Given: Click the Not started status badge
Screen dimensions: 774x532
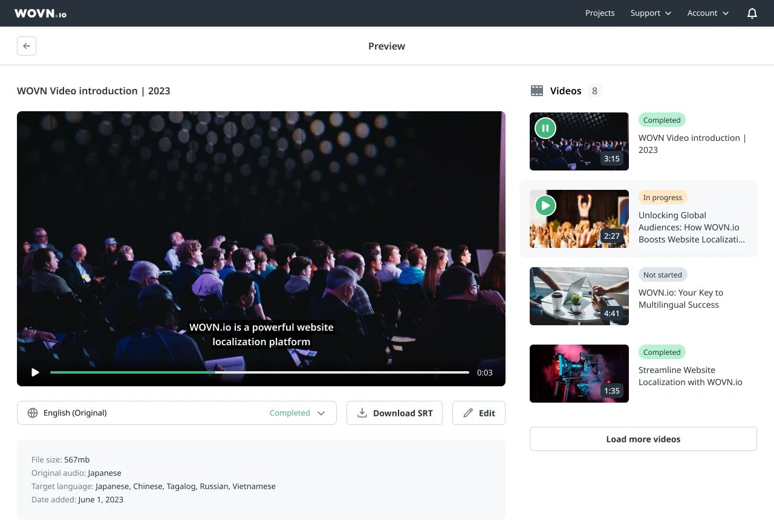Looking at the screenshot, I should tap(663, 274).
